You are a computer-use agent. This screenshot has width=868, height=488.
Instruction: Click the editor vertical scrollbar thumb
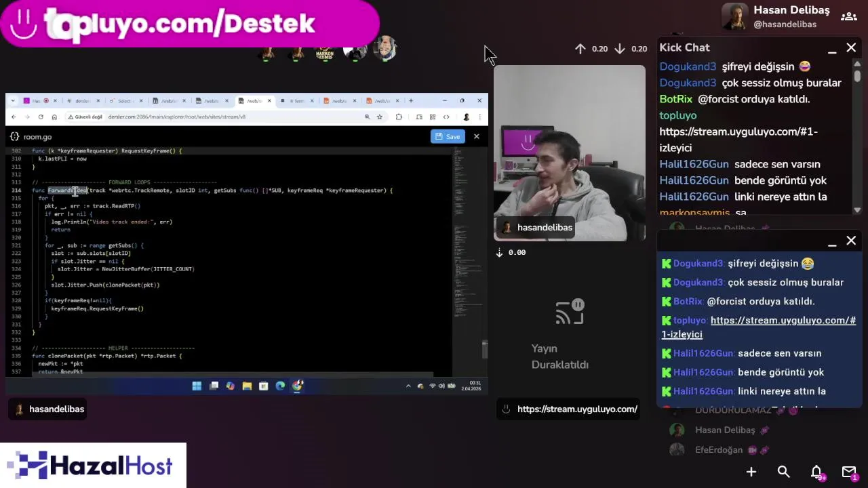[484, 349]
